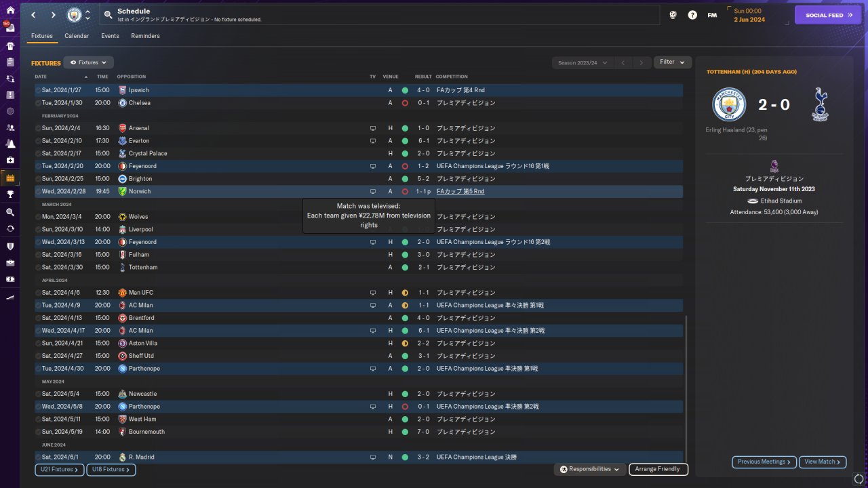The image size is (868, 488).
Task: Click the Tottenham crest in match panel
Action: point(820,104)
